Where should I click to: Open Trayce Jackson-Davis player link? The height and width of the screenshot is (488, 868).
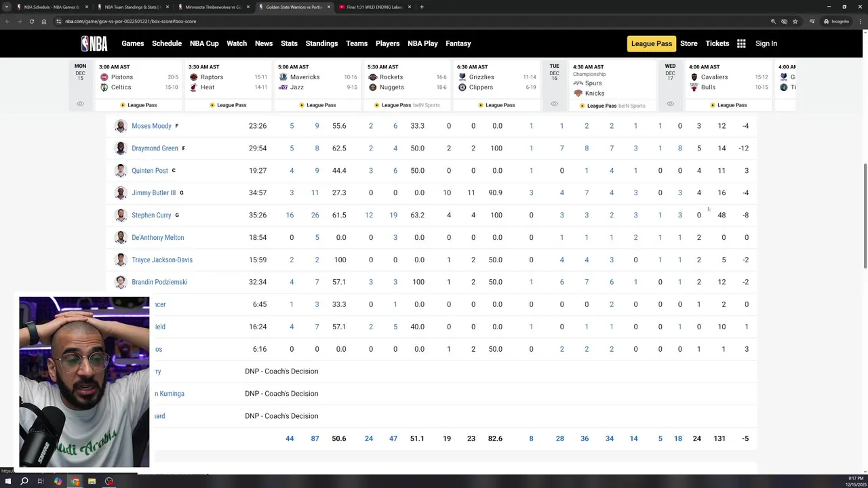click(162, 260)
